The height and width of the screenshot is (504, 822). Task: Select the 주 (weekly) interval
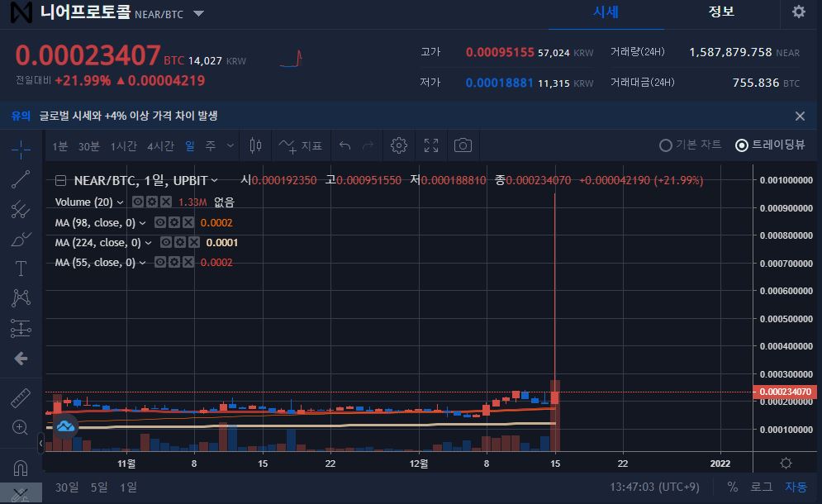click(x=211, y=145)
